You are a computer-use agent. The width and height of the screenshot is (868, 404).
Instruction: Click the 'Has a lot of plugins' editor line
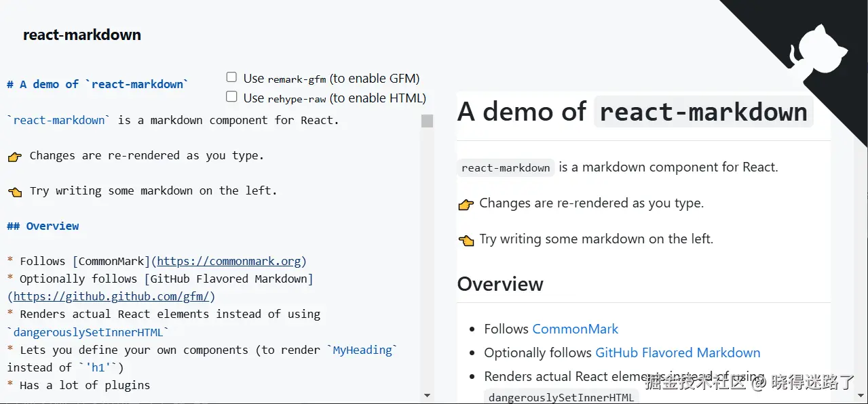84,385
